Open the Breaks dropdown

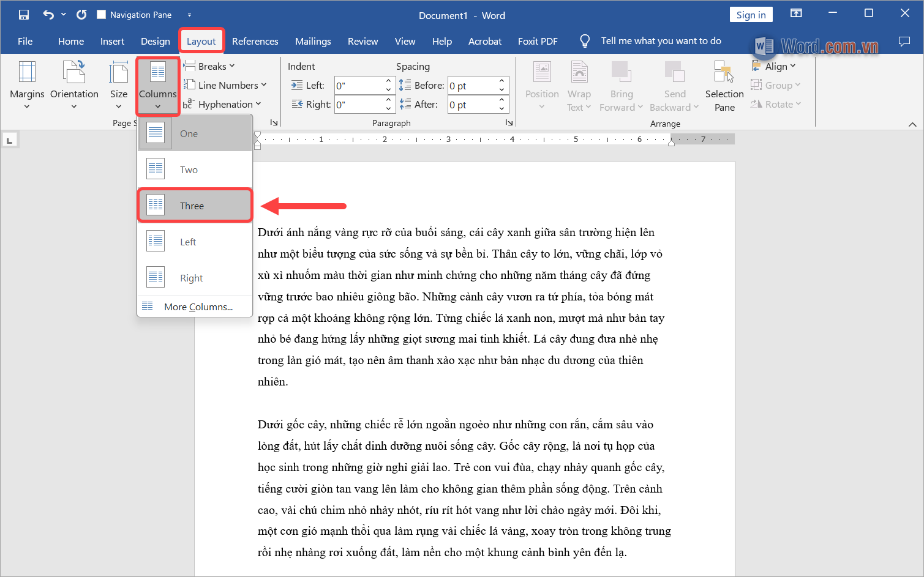pos(209,66)
